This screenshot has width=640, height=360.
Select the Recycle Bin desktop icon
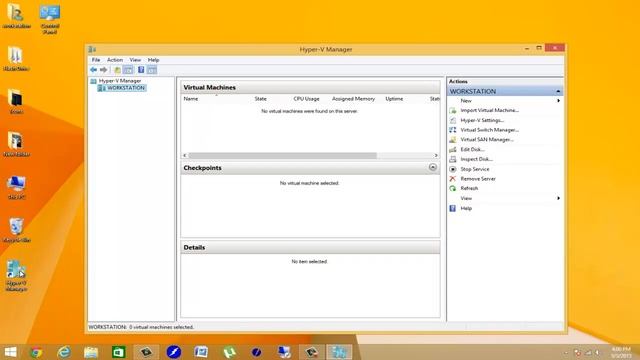[x=16, y=230]
